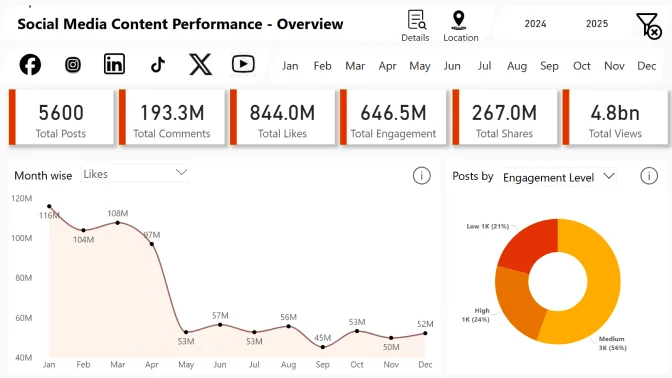Viewport: 672px width, 378px height.
Task: Select the Jun month tab
Action: click(452, 66)
